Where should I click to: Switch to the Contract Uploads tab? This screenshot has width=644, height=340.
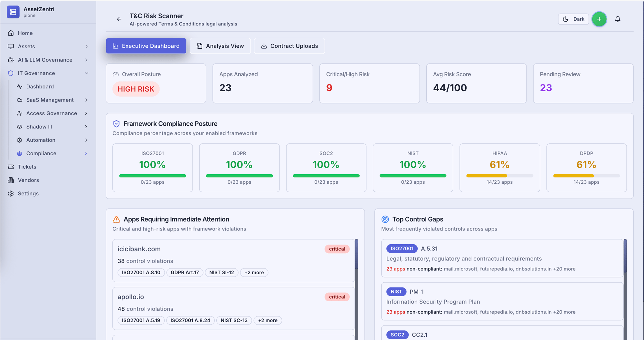point(289,46)
